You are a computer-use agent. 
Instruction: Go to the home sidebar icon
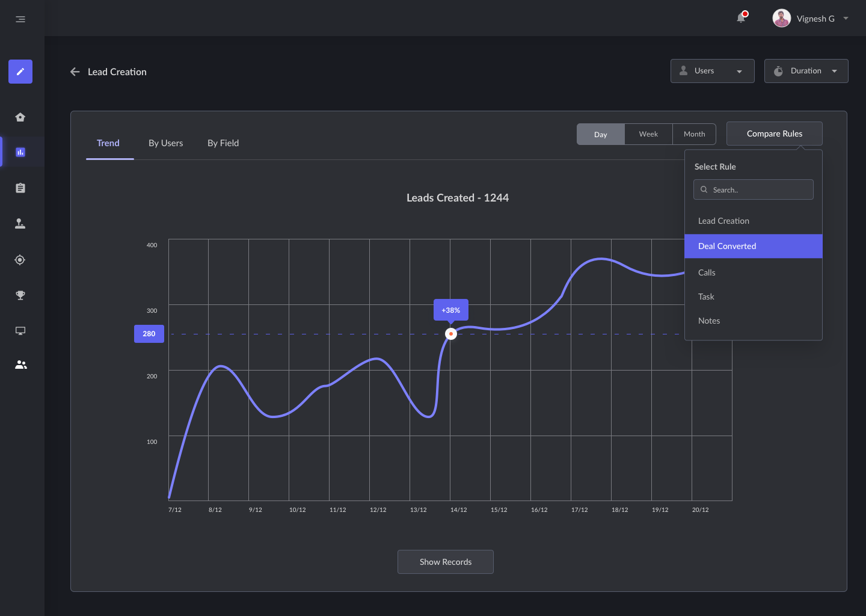pyautogui.click(x=20, y=117)
